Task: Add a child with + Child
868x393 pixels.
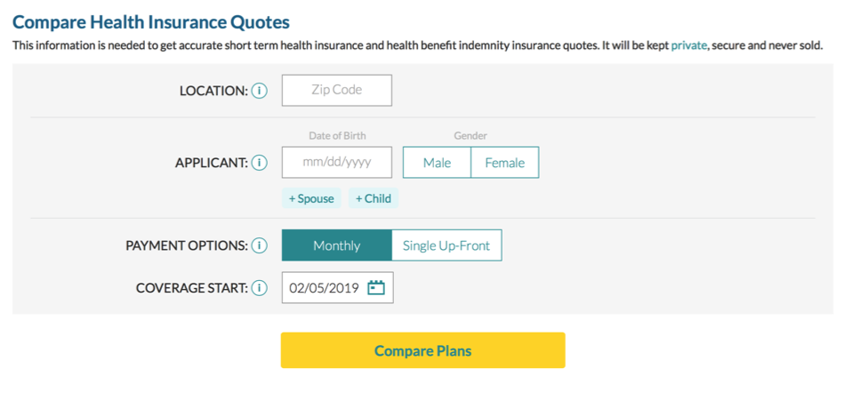Action: (374, 198)
